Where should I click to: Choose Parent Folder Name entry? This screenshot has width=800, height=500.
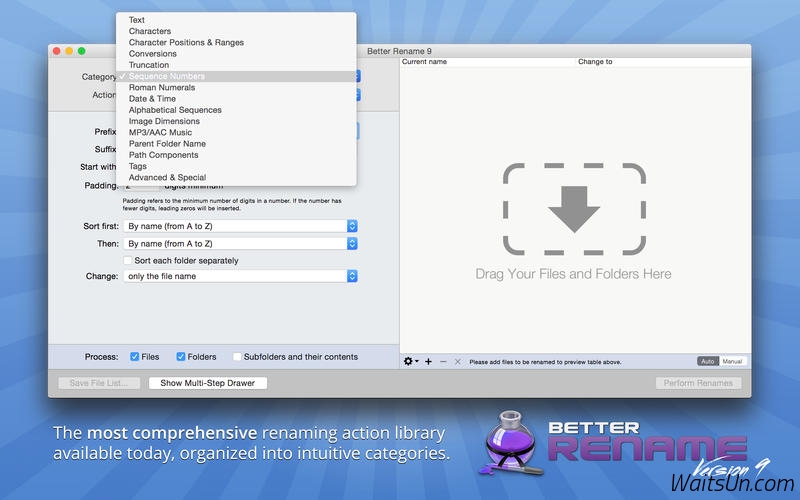click(x=236, y=143)
